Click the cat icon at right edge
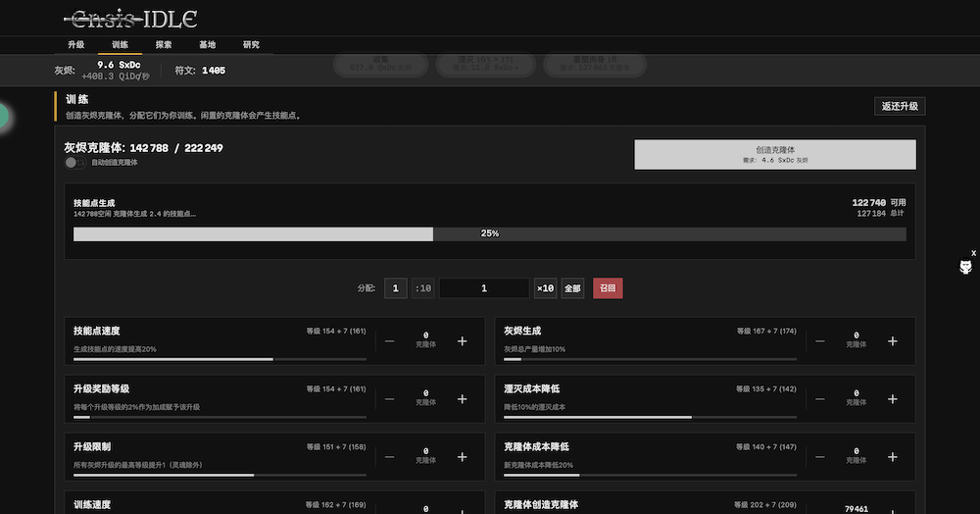Image resolution: width=980 pixels, height=514 pixels. coord(965,269)
